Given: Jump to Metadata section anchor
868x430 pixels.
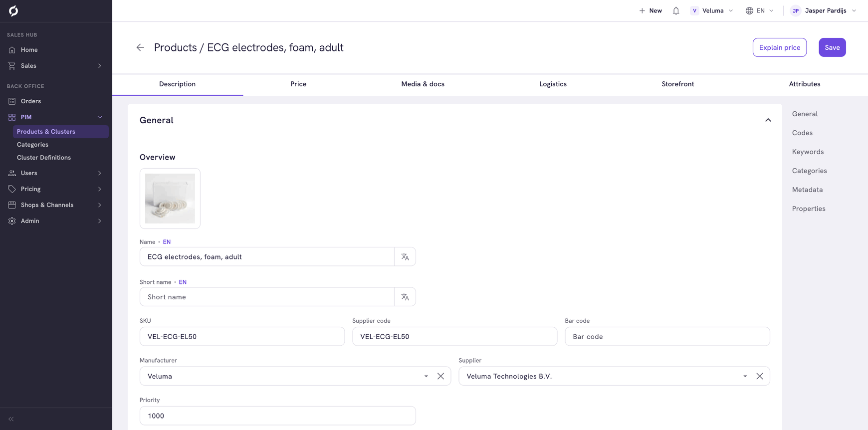Looking at the screenshot, I should tap(807, 190).
